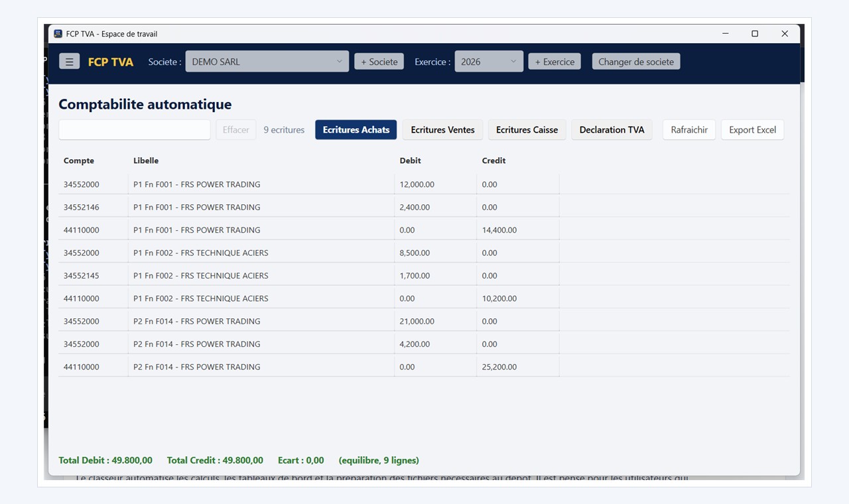Viewport: 849px width, 504px height.
Task: Open the hamburger menu icon
Action: point(69,62)
